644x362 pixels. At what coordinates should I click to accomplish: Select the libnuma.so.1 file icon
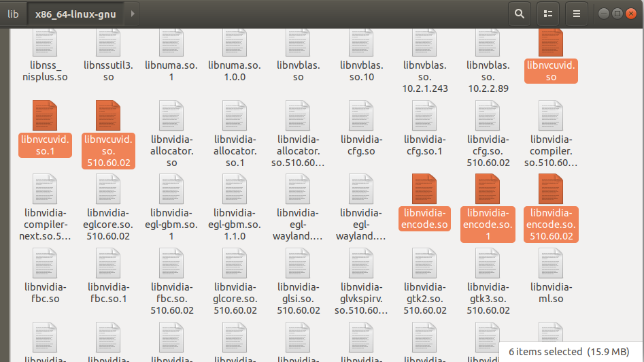pyautogui.click(x=171, y=42)
